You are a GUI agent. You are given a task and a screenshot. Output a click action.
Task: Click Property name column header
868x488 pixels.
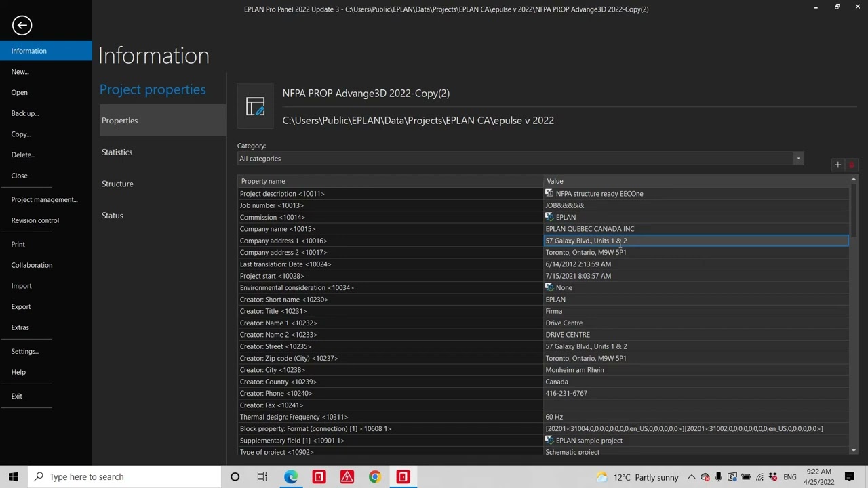tap(391, 181)
